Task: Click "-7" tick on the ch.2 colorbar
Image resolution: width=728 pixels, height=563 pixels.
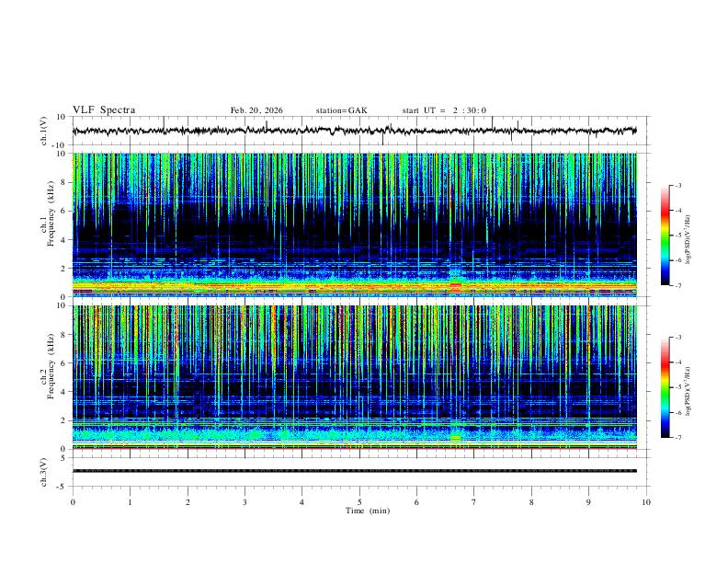Action: pyautogui.click(x=677, y=438)
